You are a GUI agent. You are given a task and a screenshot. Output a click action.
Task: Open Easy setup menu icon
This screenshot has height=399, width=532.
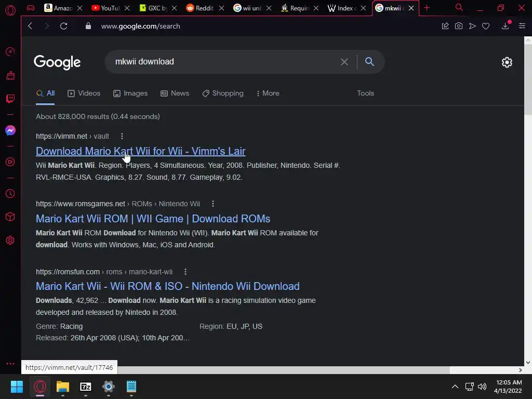[x=522, y=26]
